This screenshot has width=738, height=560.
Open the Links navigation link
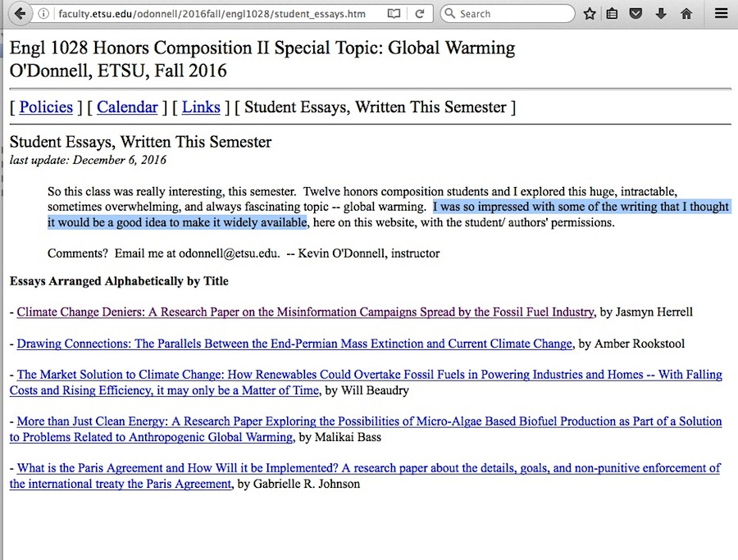pos(201,107)
